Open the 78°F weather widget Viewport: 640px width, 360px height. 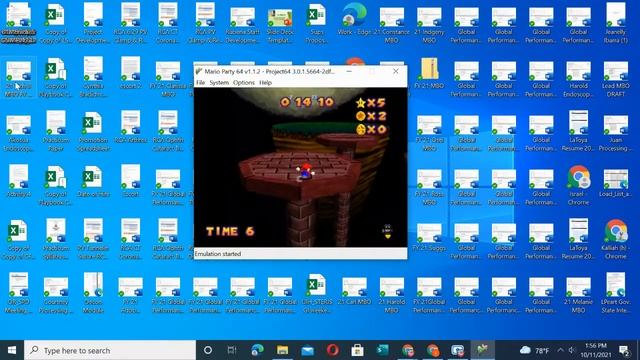coord(534,350)
